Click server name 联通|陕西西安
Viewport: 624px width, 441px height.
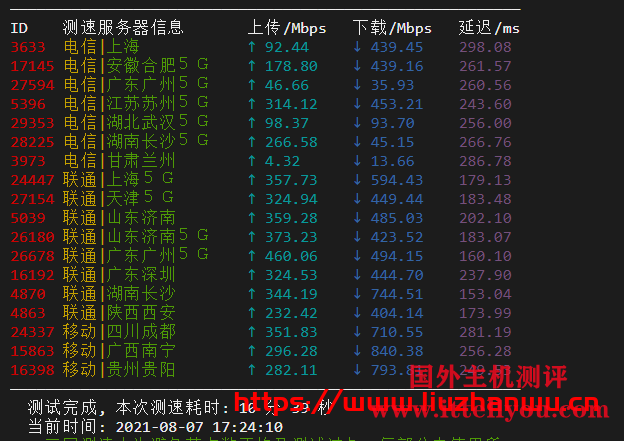(119, 313)
